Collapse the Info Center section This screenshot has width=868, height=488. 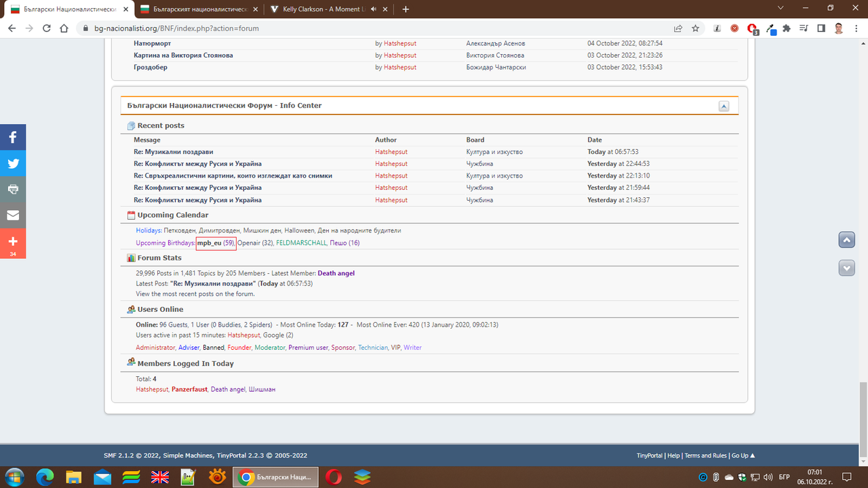pyautogui.click(x=724, y=106)
